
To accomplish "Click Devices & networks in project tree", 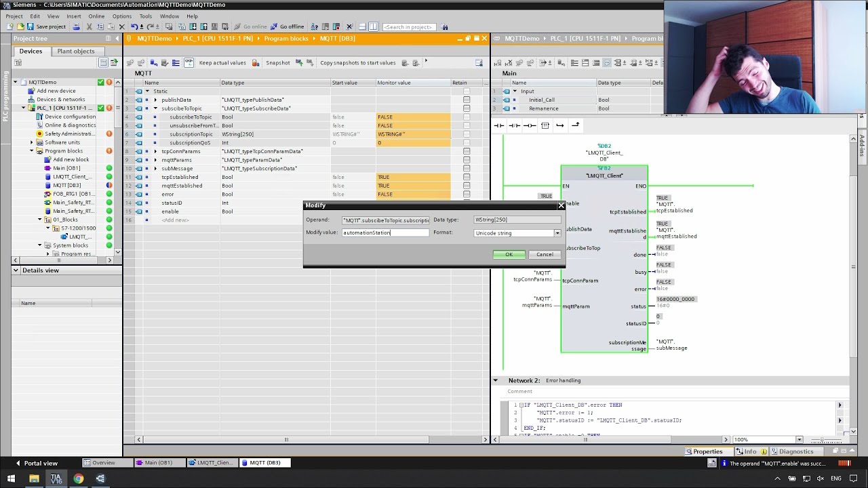I will pos(60,100).
